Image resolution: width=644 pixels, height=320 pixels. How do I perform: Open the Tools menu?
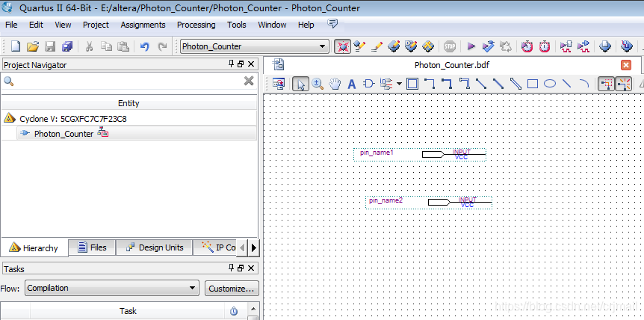coord(237,25)
